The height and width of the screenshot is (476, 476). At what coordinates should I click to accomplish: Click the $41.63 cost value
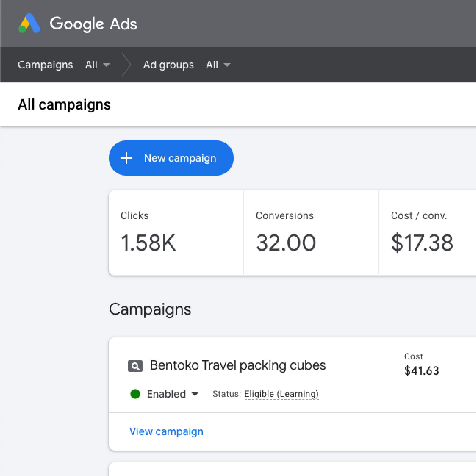[x=422, y=371]
